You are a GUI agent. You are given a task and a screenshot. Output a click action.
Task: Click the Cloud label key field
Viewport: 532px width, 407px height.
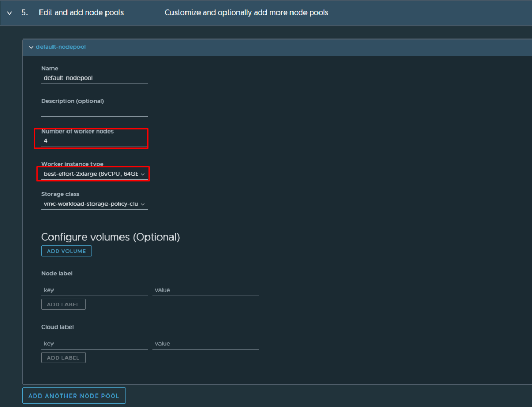coord(94,344)
